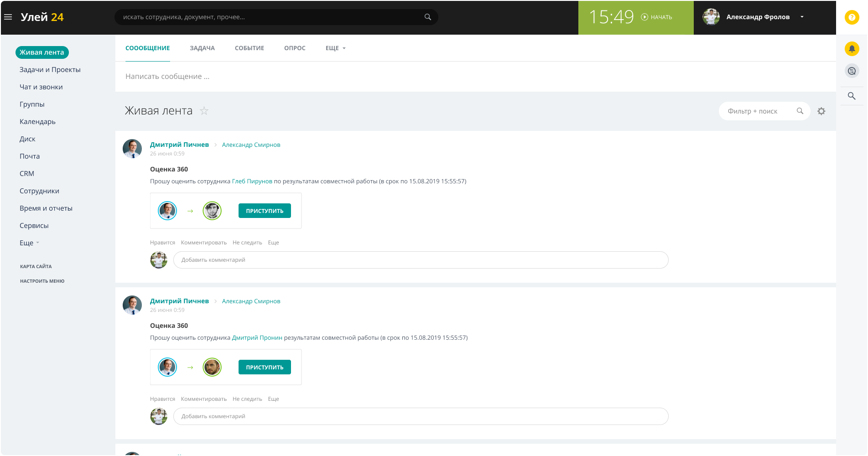
Task: Click Добавить комментарий under first post
Action: coord(421,260)
